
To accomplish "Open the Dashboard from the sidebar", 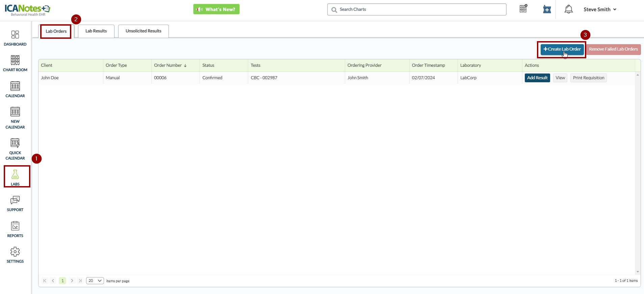I will point(15,35).
